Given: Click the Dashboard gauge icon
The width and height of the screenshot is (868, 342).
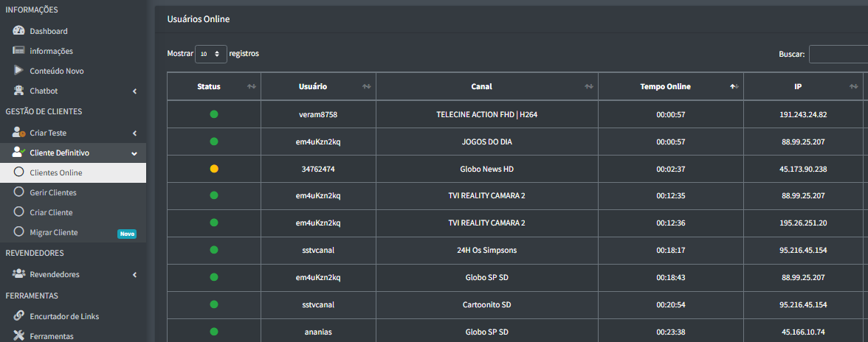Looking at the screenshot, I should (19, 31).
